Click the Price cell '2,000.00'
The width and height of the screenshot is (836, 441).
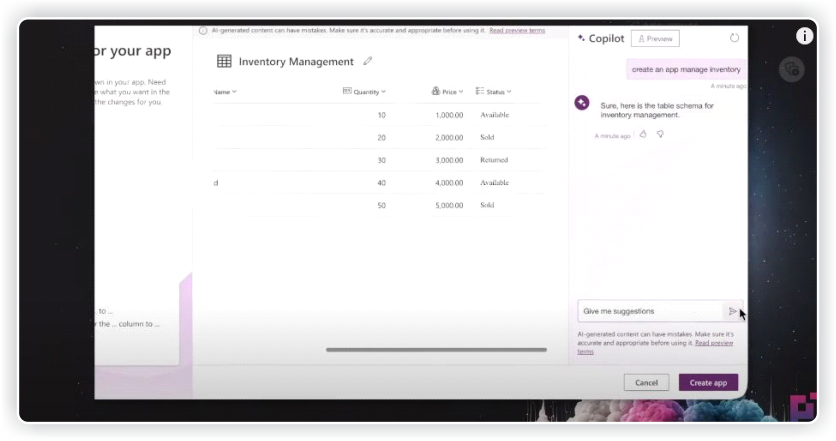(449, 138)
